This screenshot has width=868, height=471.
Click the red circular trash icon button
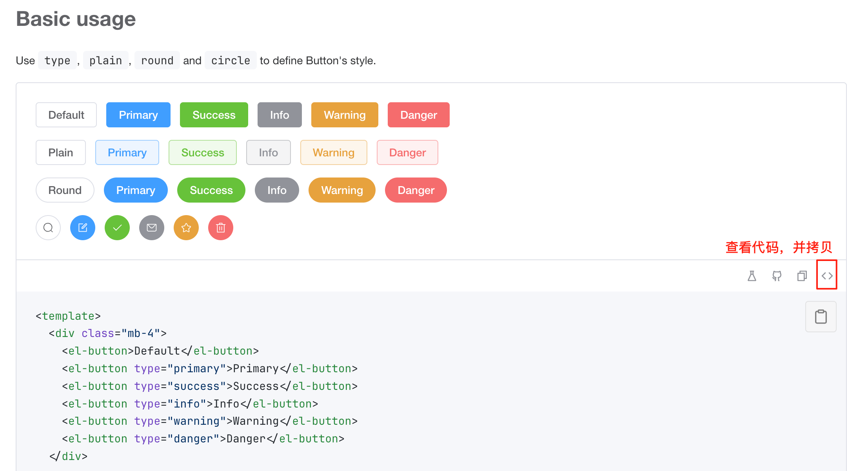tap(220, 227)
